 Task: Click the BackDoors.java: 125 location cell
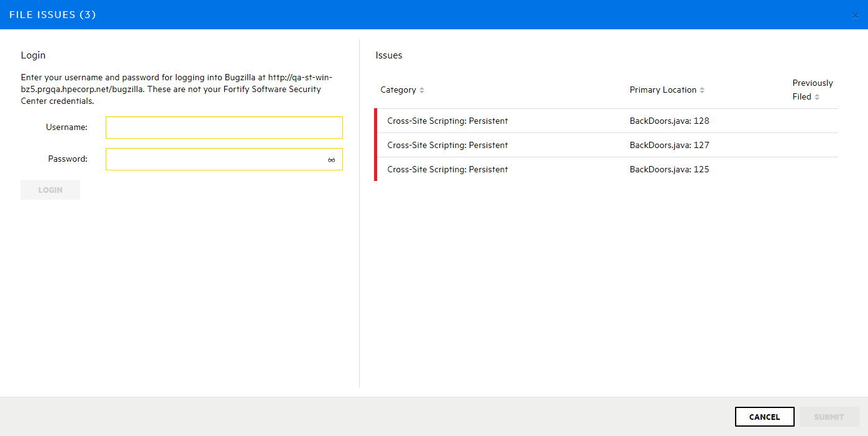(669, 170)
